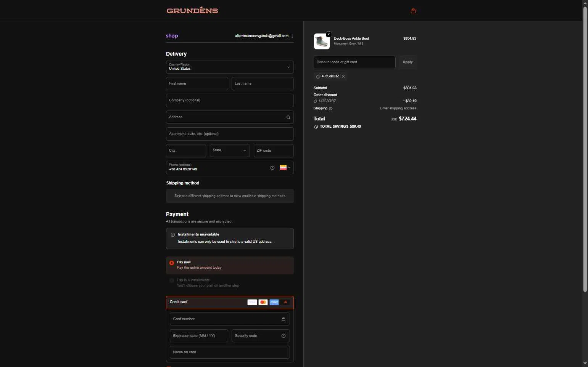Focus the Name on card field

pyautogui.click(x=230, y=352)
